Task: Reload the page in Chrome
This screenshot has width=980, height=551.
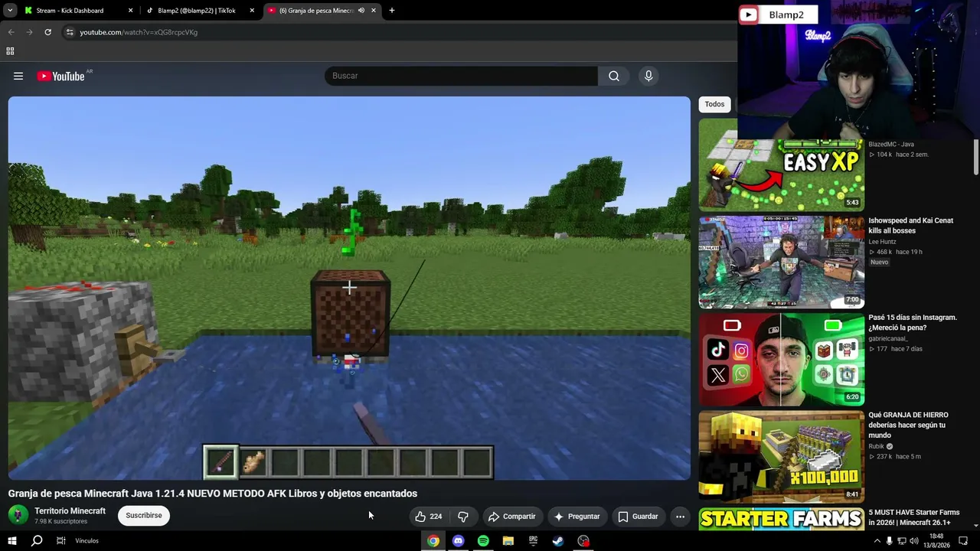Action: [x=47, y=32]
